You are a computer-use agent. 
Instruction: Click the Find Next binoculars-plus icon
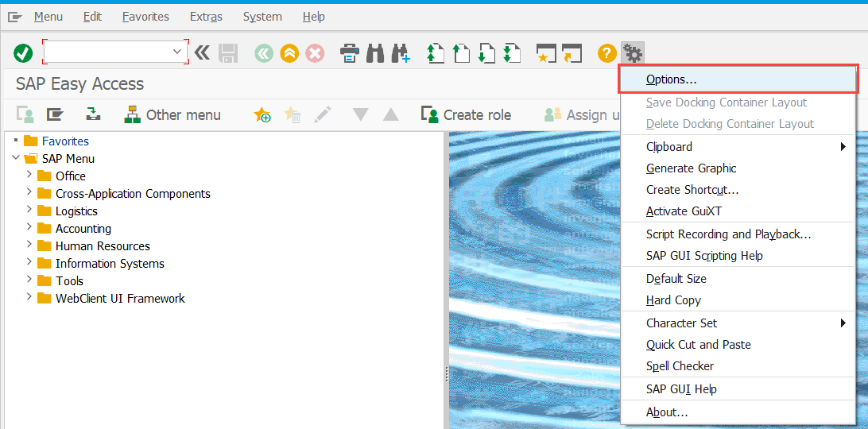401,54
